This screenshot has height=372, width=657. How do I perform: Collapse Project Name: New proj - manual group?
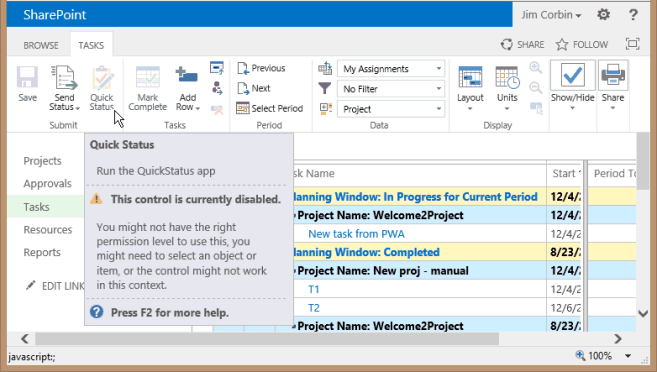[x=295, y=271]
